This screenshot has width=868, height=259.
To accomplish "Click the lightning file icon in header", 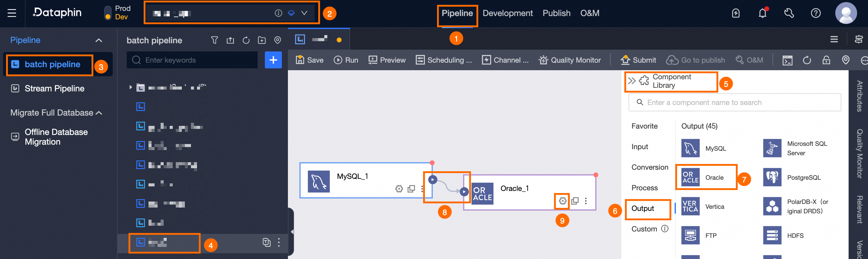I will (736, 13).
